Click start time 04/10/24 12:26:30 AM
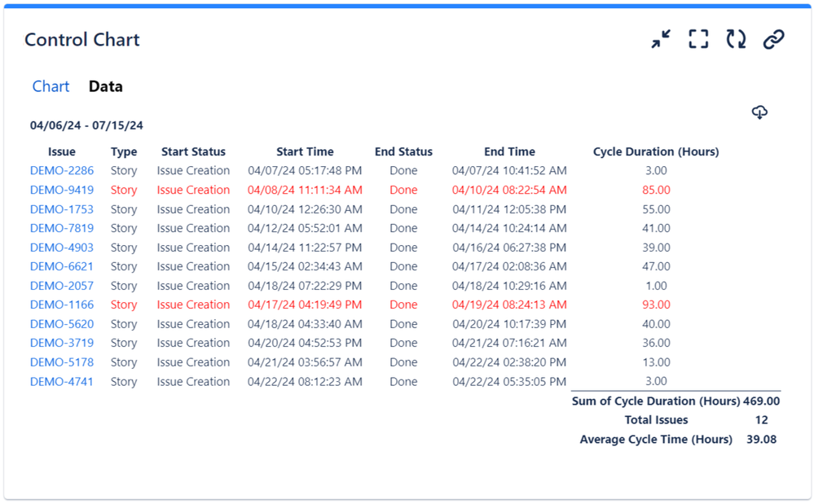This screenshot has width=814, height=504. tap(305, 209)
